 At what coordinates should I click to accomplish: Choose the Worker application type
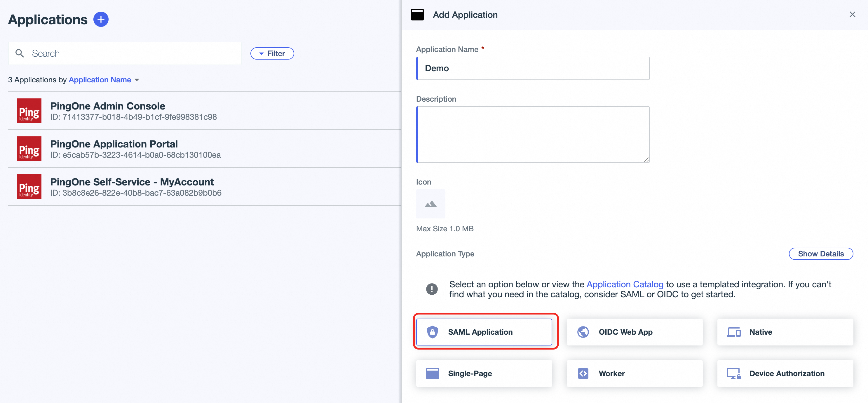point(635,373)
